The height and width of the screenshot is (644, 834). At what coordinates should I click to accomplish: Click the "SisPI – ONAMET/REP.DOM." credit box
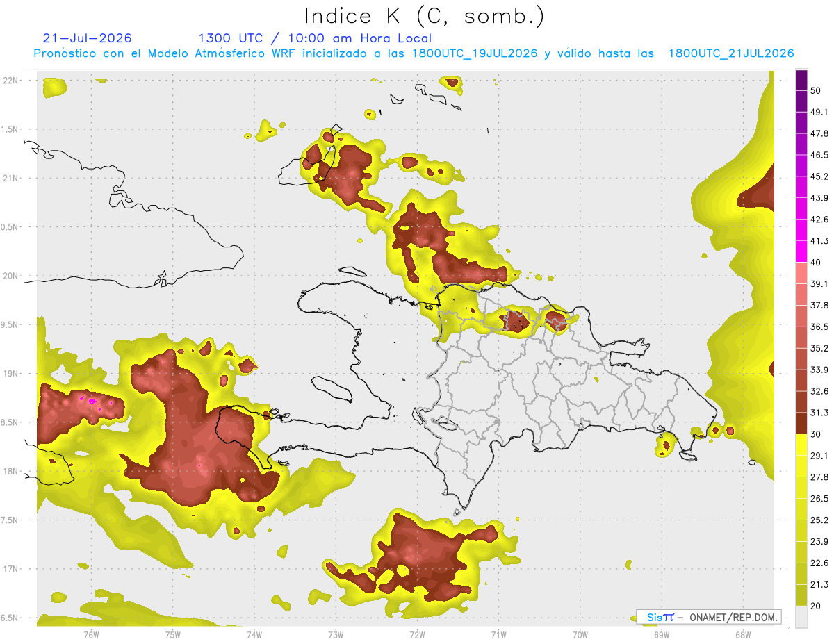[709, 617]
